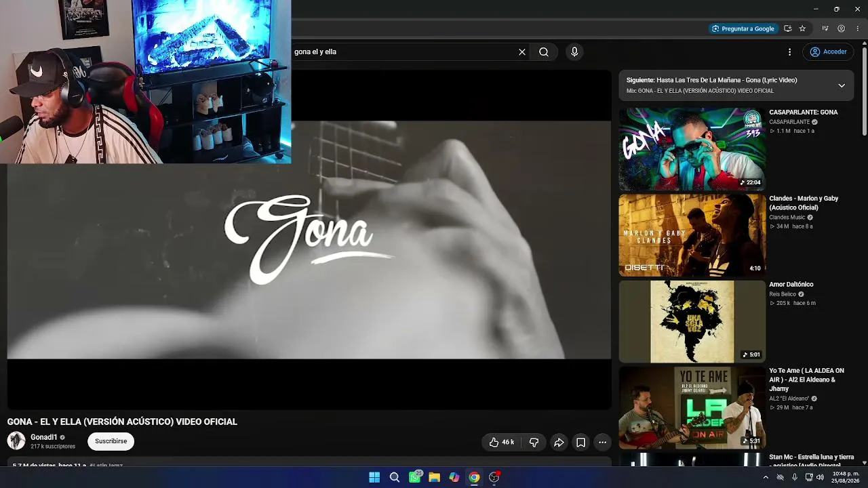Bookmark this page with the star icon
868x488 pixels.
pyautogui.click(x=802, y=28)
